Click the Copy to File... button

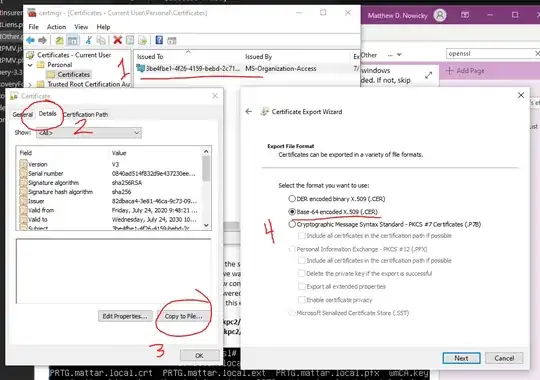[x=183, y=316]
